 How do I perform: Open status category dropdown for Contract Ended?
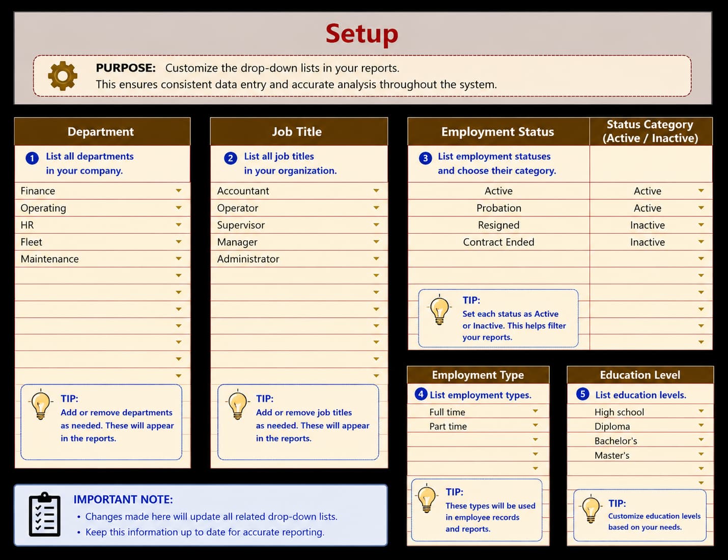point(701,242)
